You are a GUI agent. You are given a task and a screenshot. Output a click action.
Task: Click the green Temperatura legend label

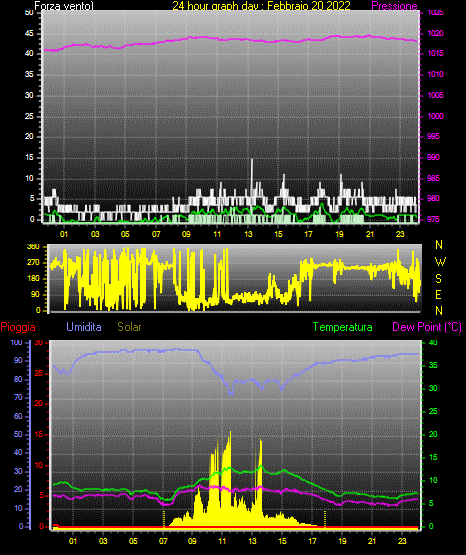point(342,327)
